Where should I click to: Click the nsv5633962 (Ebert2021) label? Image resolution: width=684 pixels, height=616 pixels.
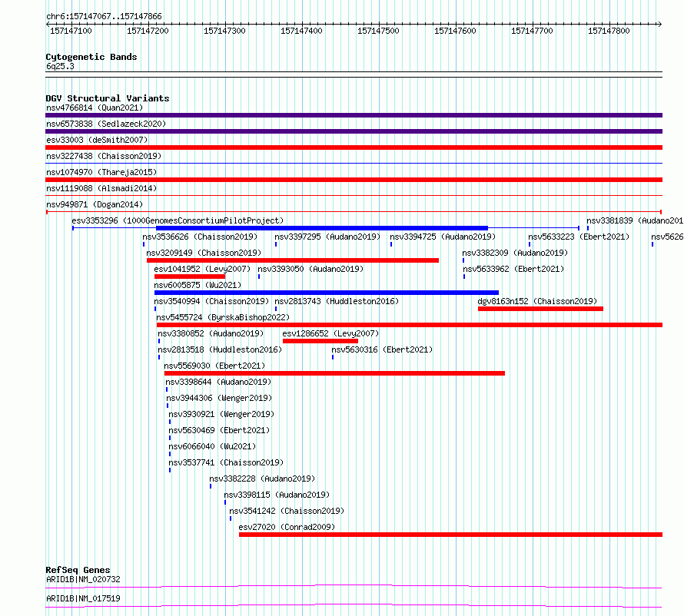click(x=513, y=269)
